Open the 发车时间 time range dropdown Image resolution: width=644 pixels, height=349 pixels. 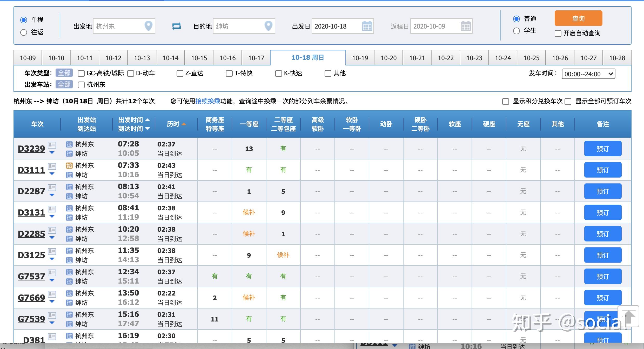[x=588, y=74]
